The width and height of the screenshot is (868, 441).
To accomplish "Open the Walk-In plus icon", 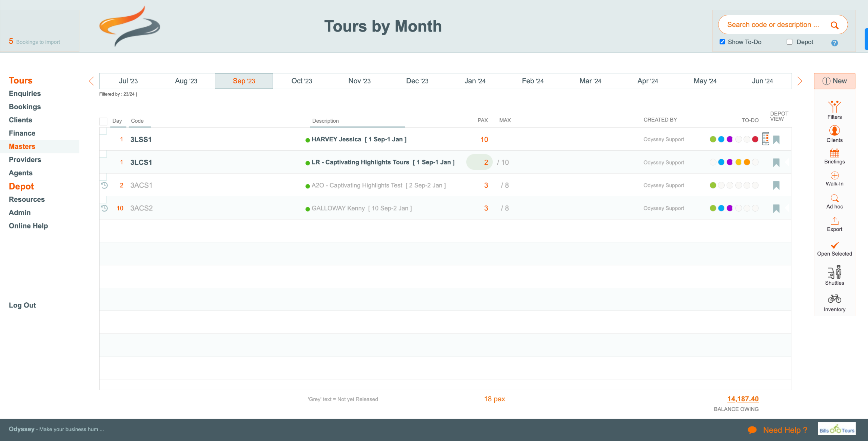I will point(834,176).
